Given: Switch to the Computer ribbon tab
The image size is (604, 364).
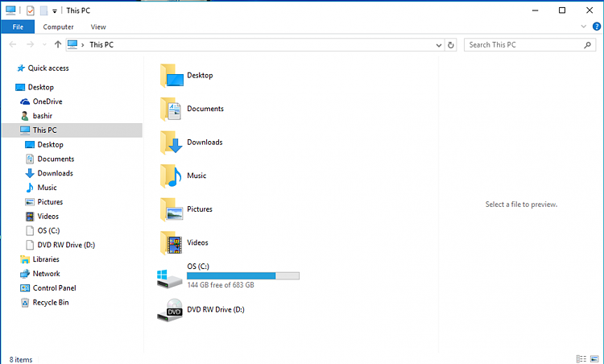Looking at the screenshot, I should pos(58,27).
